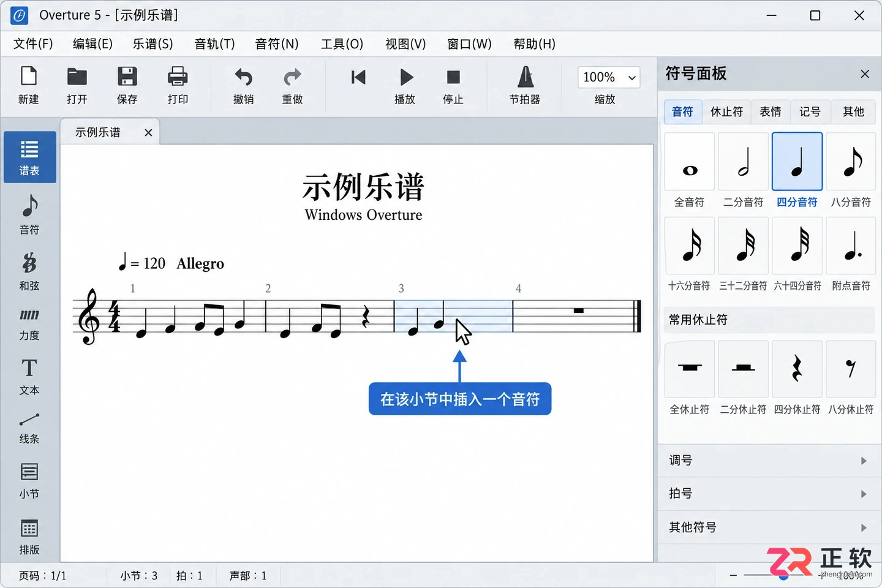This screenshot has height=588, width=882.
Task: Expand the key signature (调号) section
Action: point(769,461)
